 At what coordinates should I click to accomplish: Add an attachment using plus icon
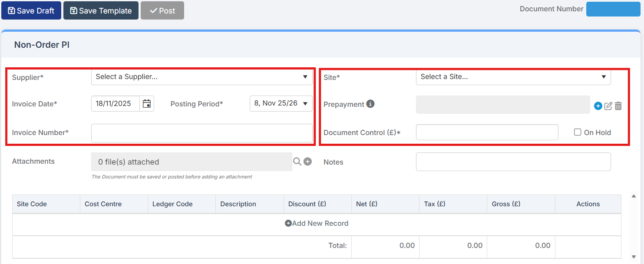click(307, 162)
